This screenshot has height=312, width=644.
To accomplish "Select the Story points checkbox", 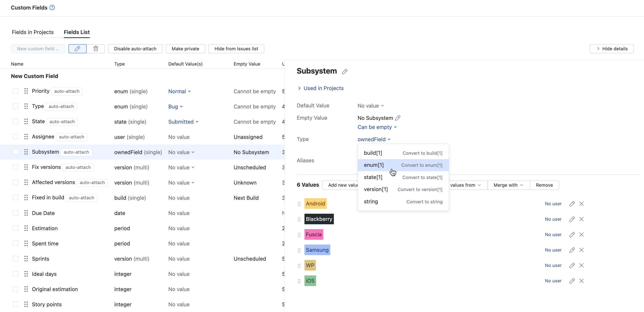I will click(15, 304).
